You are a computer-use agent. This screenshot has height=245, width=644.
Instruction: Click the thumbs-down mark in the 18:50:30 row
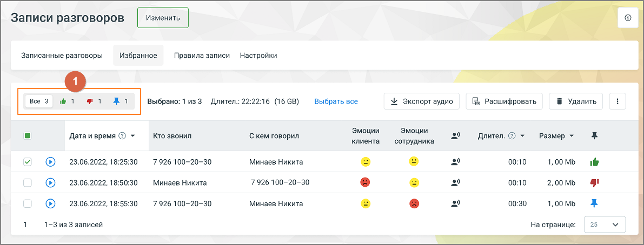click(x=594, y=183)
